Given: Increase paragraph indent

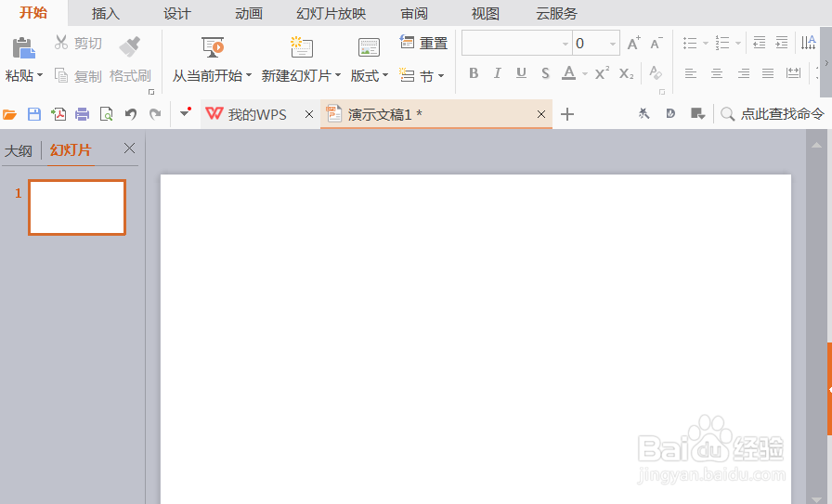Looking at the screenshot, I should pyautogui.click(x=782, y=43).
